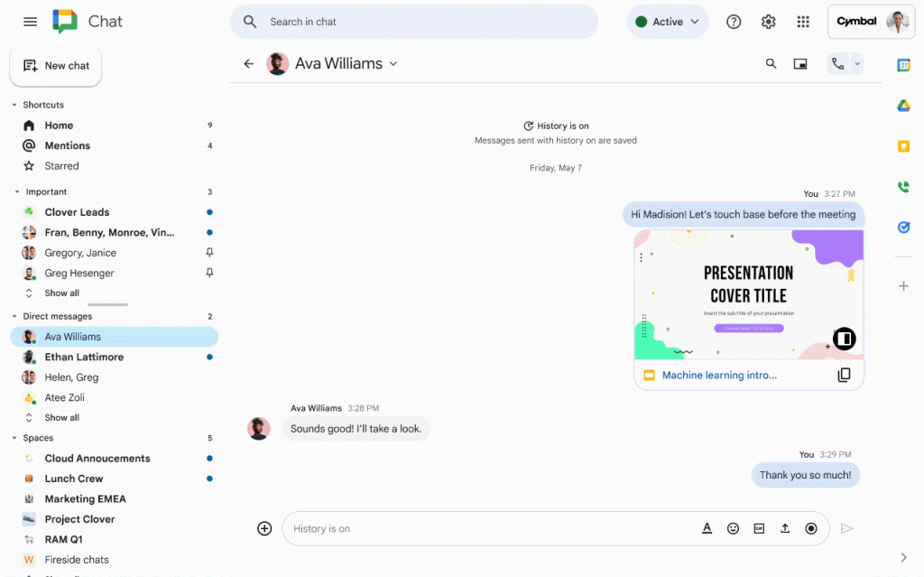Unpin the Gregory, Janice conversation

tap(209, 253)
